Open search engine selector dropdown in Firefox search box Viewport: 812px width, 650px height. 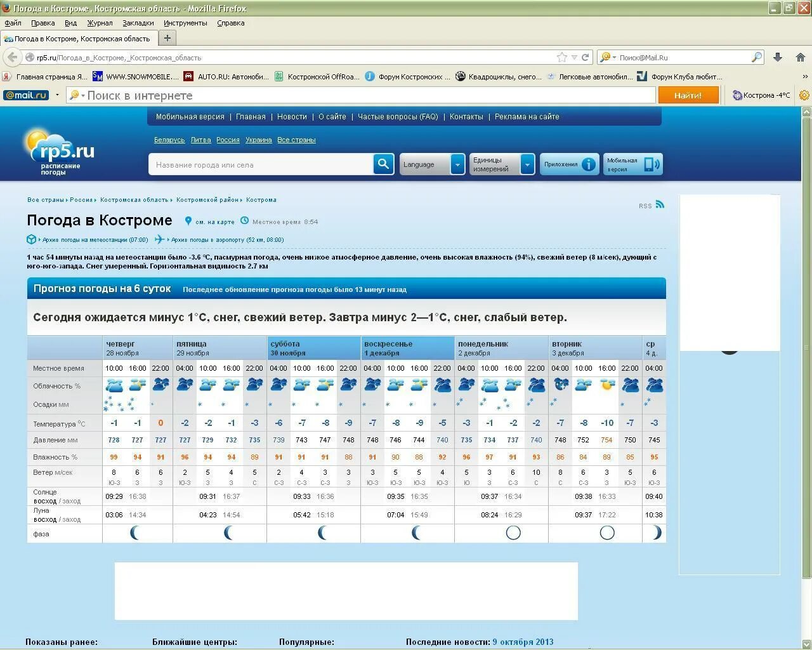click(x=607, y=57)
